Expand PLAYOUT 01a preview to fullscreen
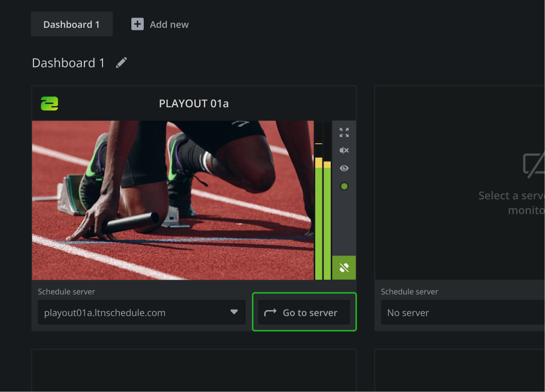 [344, 132]
